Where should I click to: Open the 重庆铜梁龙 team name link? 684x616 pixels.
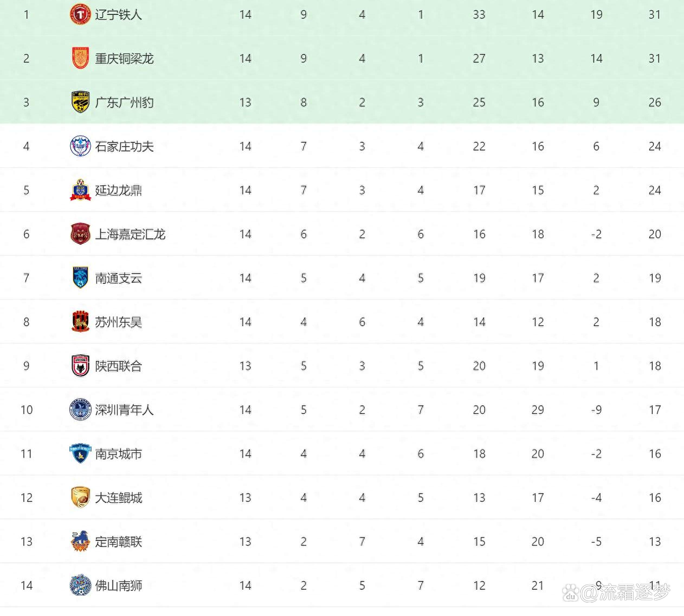point(124,59)
